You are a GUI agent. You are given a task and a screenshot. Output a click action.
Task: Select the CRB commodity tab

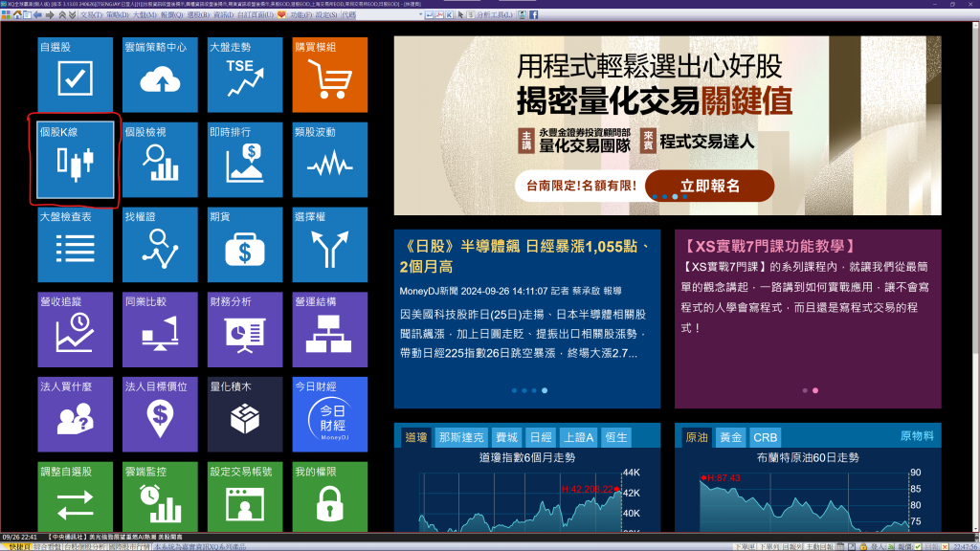[x=765, y=437]
